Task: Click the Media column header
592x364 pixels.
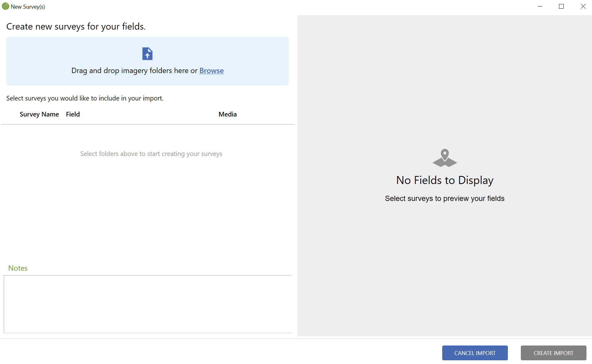Action: point(227,114)
